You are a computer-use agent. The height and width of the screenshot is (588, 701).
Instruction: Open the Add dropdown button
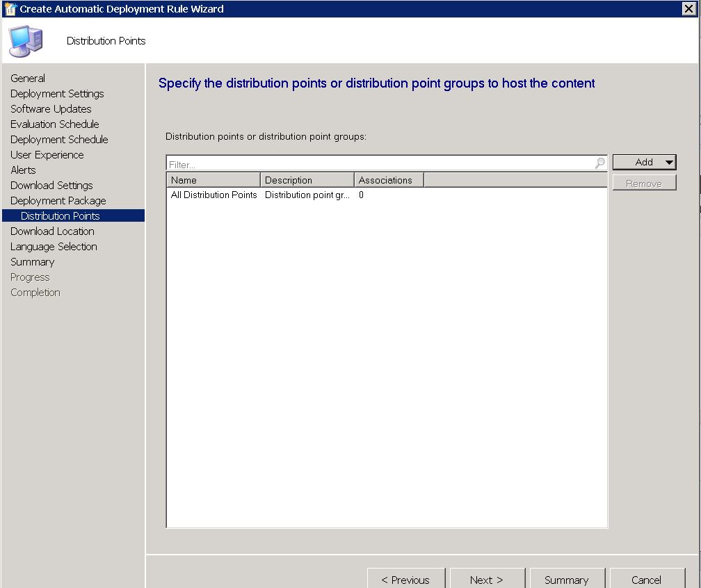click(644, 162)
